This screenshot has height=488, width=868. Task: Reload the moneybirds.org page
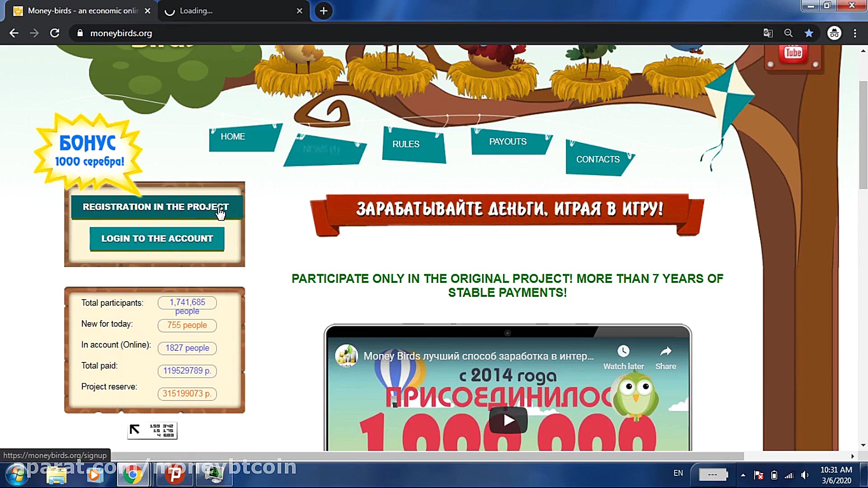point(55,33)
